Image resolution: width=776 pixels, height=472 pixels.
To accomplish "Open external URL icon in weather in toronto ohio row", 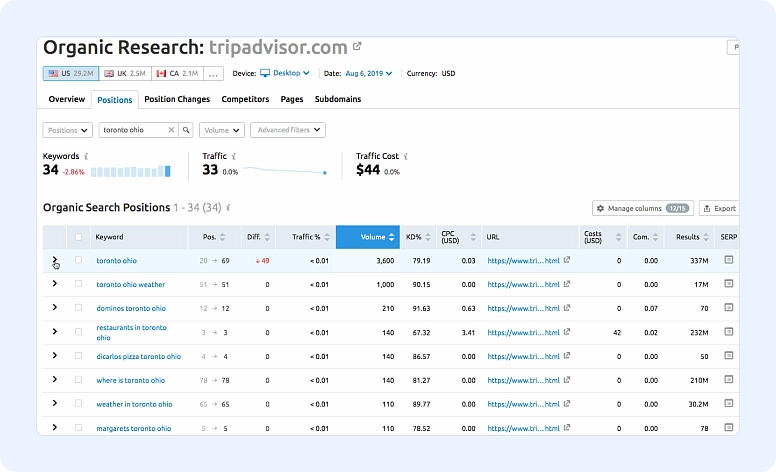I will pos(567,403).
